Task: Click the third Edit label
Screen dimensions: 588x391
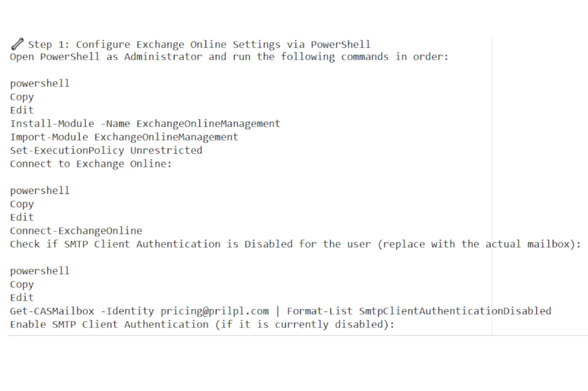Action: pyautogui.click(x=22, y=298)
